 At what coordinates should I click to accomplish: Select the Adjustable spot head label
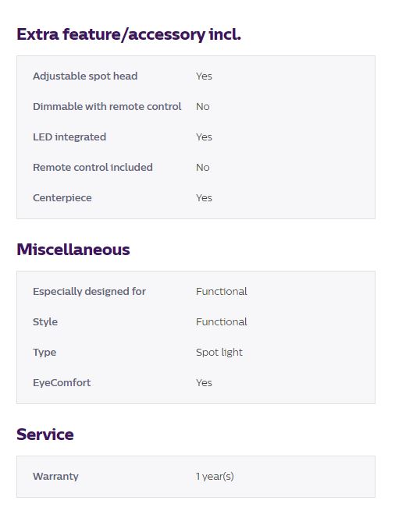[x=85, y=76]
